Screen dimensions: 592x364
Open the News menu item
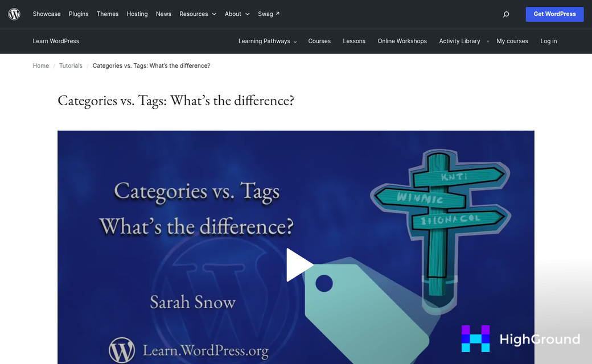pyautogui.click(x=163, y=14)
